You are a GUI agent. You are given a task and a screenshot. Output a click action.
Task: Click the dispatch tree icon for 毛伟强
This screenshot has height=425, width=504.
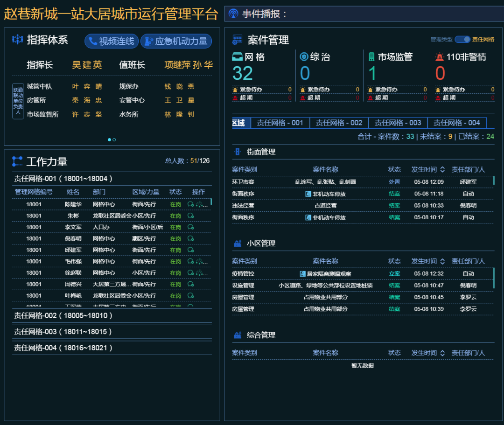click(x=199, y=261)
